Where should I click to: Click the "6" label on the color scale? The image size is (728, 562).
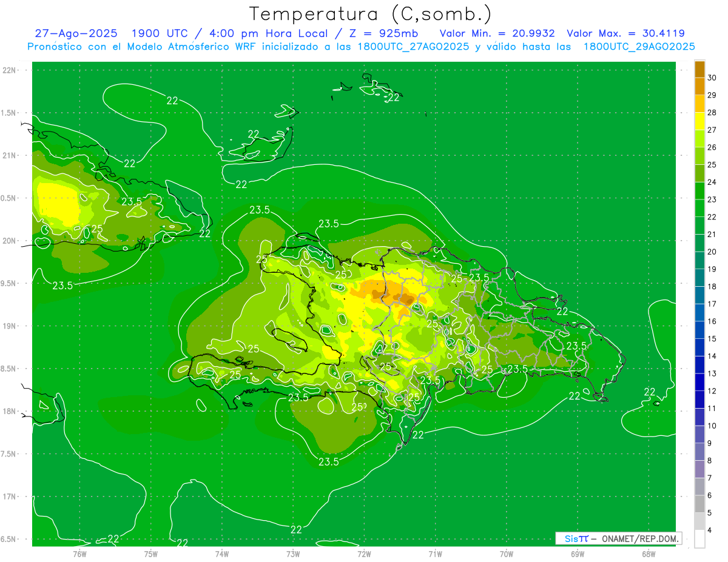point(710,495)
